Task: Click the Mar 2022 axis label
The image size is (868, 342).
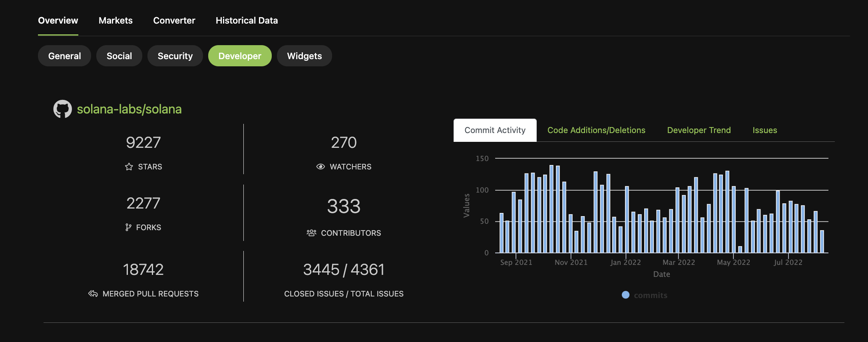Action: (x=679, y=262)
